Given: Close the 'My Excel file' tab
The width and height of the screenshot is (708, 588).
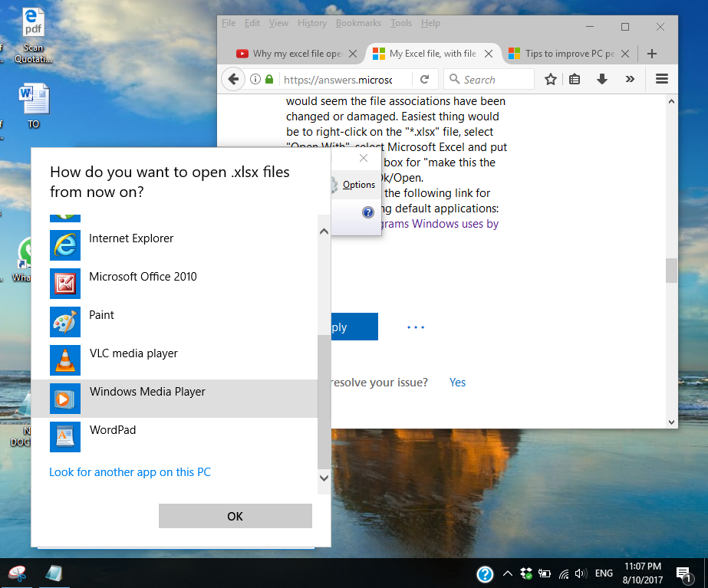Looking at the screenshot, I should 489,54.
